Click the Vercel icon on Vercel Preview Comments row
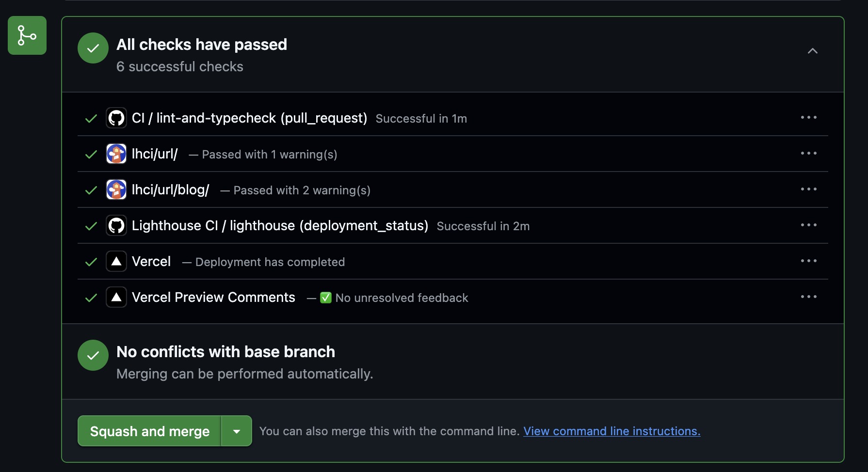This screenshot has height=472, width=868. (116, 297)
